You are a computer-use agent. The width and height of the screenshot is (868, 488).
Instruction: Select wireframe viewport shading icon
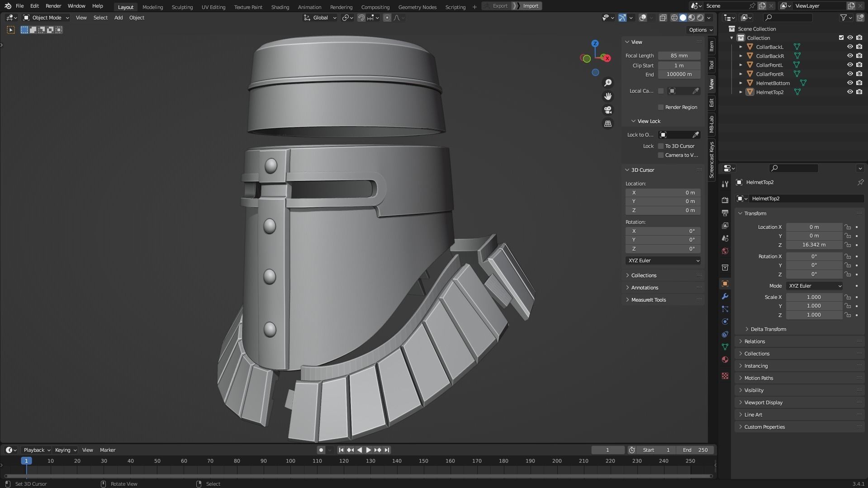click(674, 18)
